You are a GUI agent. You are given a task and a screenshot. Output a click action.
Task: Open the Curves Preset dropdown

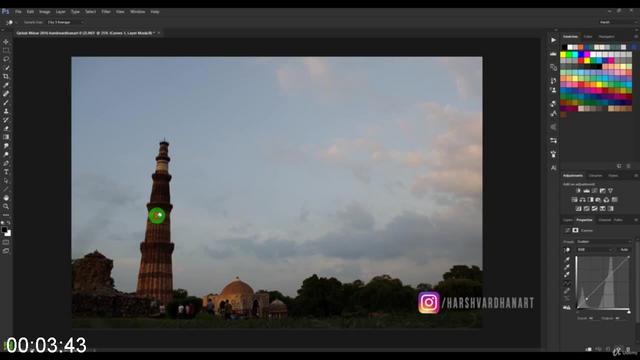pyautogui.click(x=604, y=242)
